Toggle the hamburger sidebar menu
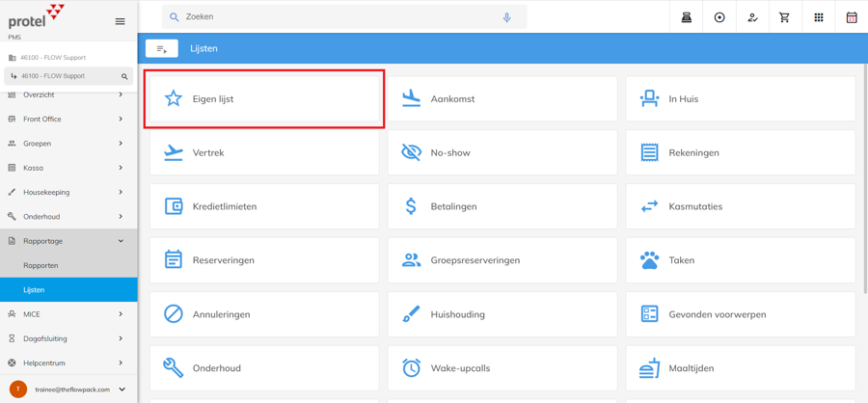The height and width of the screenshot is (403, 868). tap(120, 21)
